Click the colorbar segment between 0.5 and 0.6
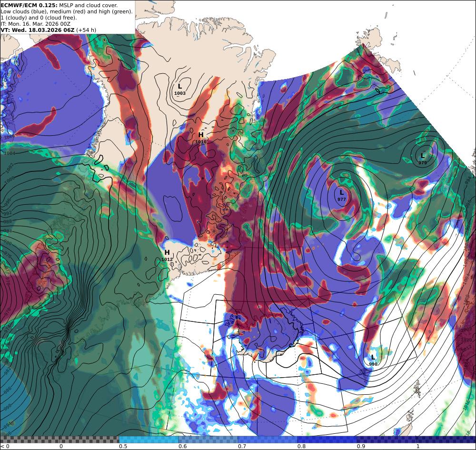Viewport: 476px width, 450px height. click(149, 440)
